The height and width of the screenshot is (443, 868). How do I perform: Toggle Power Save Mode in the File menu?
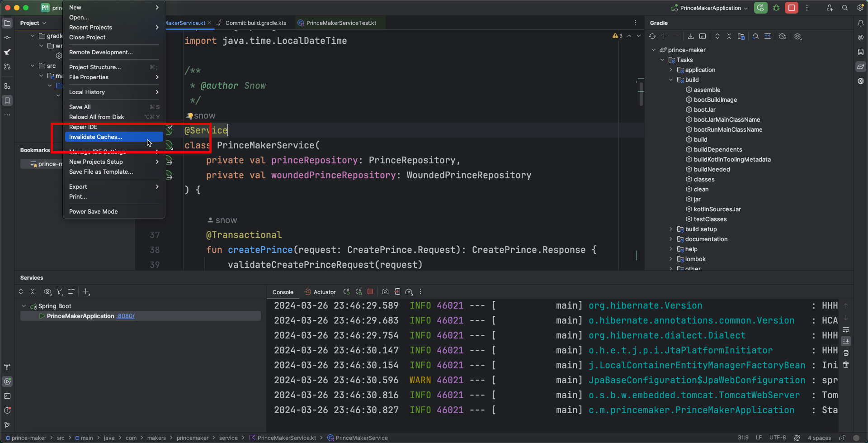[x=113, y=211]
